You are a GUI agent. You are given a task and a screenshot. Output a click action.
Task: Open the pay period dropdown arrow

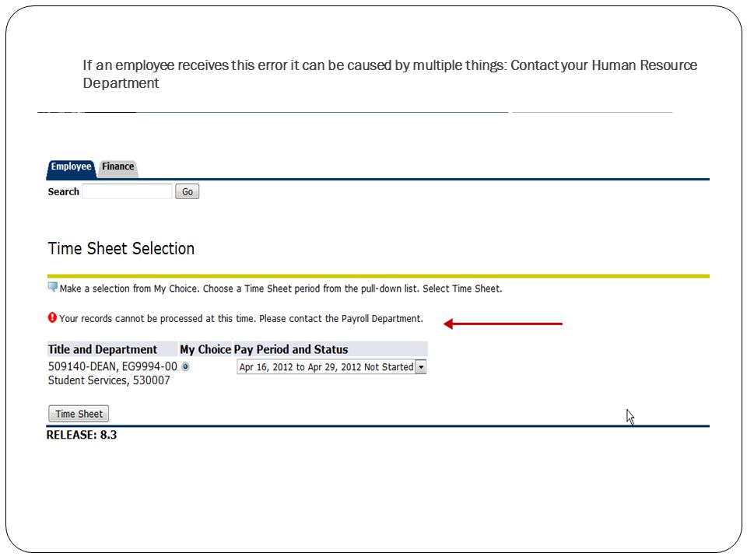pyautogui.click(x=421, y=367)
